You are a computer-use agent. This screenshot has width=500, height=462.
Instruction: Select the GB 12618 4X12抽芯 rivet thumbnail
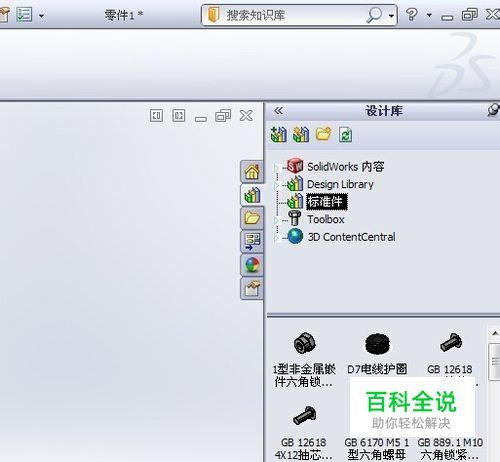pos(304,416)
